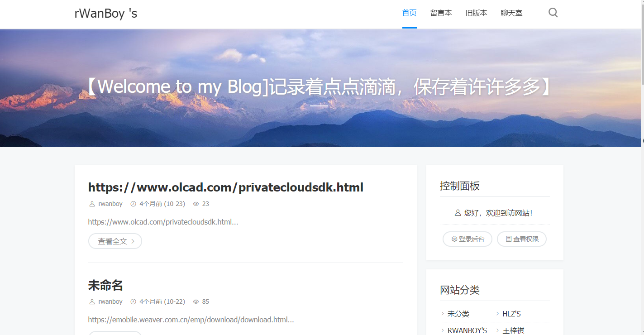The width and height of the screenshot is (644, 335).
Task: Click the eye views icon showing 85
Action: 196,301
